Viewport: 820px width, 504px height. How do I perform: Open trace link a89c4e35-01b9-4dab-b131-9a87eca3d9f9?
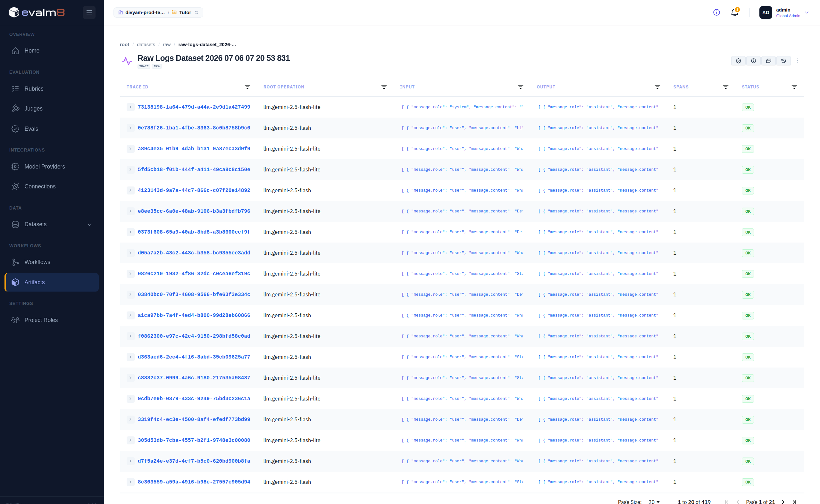[194, 149]
